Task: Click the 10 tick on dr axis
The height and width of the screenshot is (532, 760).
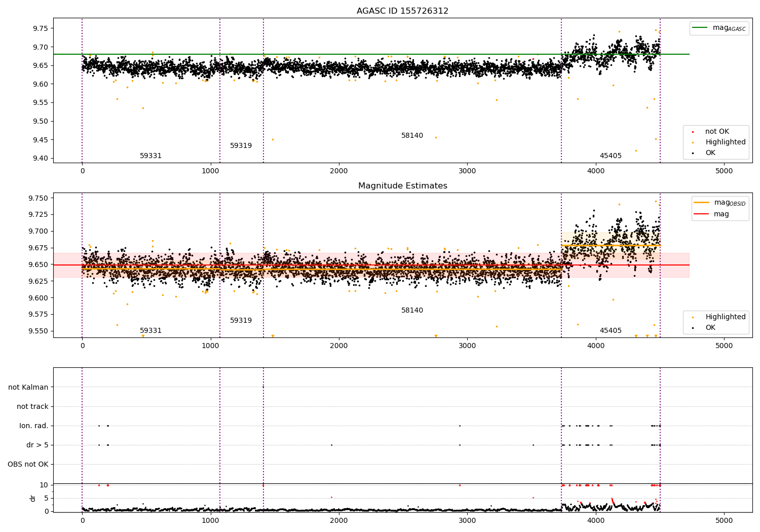Action: (44, 485)
